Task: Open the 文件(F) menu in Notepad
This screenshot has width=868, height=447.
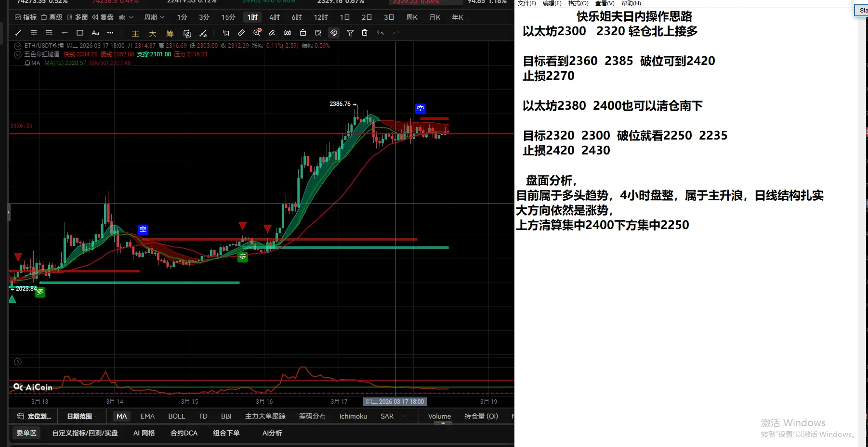Action: 526,3
